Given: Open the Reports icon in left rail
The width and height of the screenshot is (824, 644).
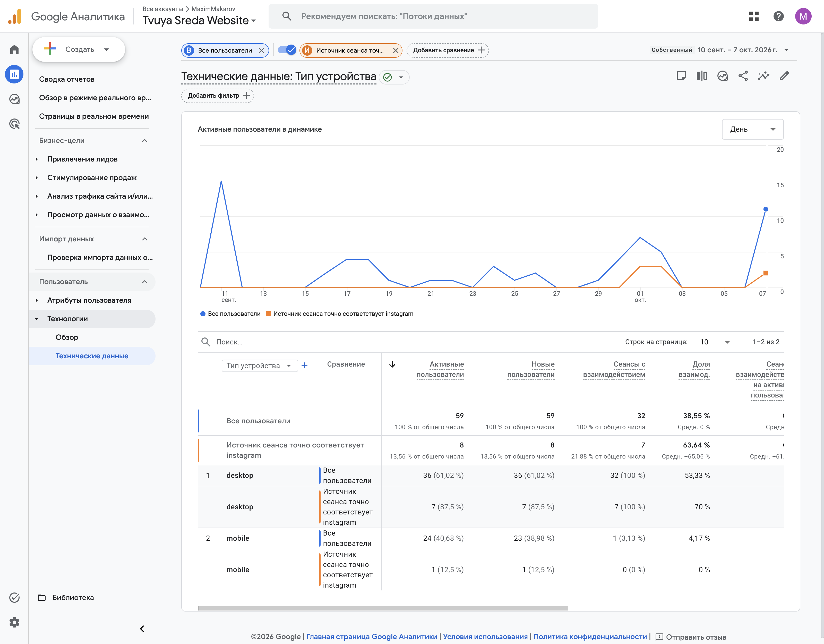Looking at the screenshot, I should point(14,74).
